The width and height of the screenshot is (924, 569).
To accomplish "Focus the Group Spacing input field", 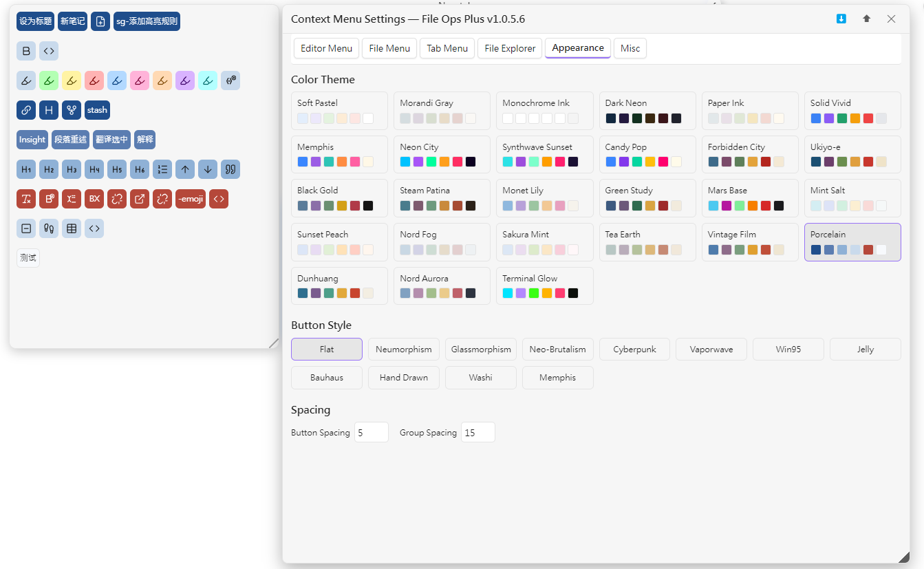I will click(478, 432).
